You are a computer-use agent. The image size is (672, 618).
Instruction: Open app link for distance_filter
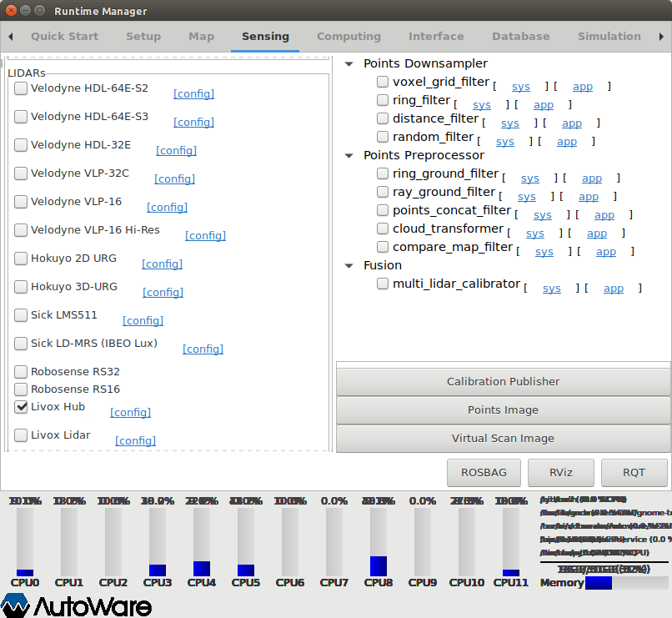[572, 123]
